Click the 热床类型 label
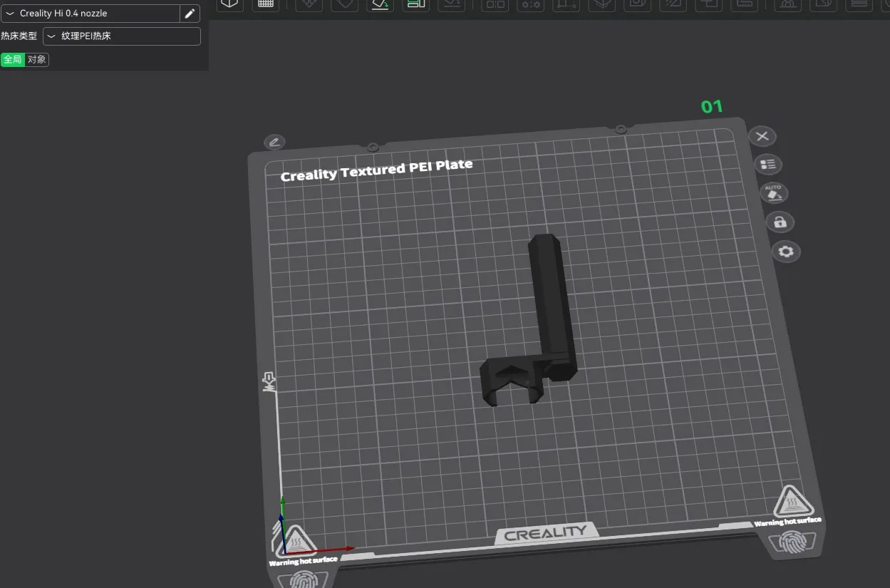890x588 pixels. tap(19, 36)
